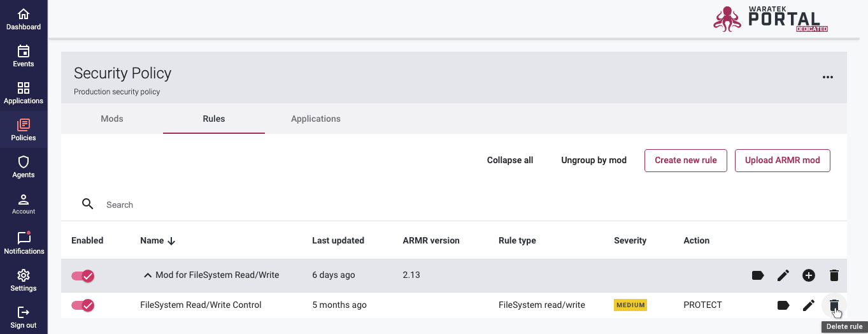
Task: Click Collapse all
Action: click(510, 160)
